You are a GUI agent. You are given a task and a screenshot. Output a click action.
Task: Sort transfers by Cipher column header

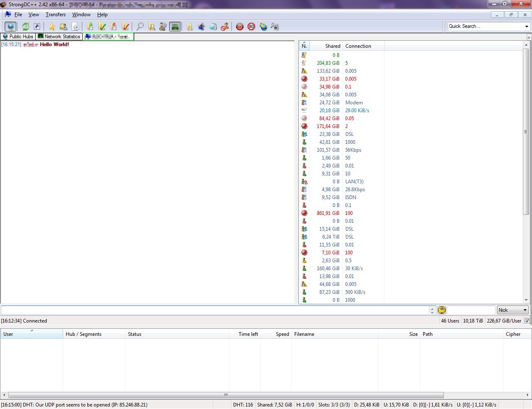point(517,334)
